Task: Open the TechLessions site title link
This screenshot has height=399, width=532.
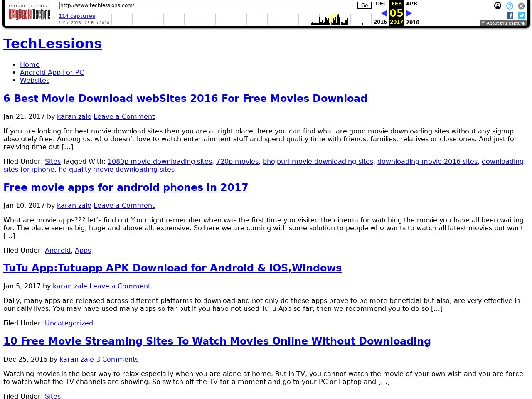Action: [52, 44]
